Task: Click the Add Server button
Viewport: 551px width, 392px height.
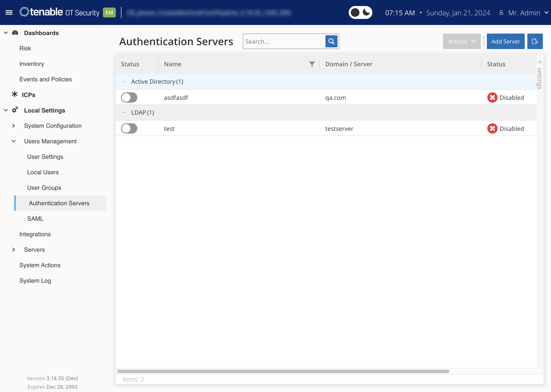Action: click(505, 41)
